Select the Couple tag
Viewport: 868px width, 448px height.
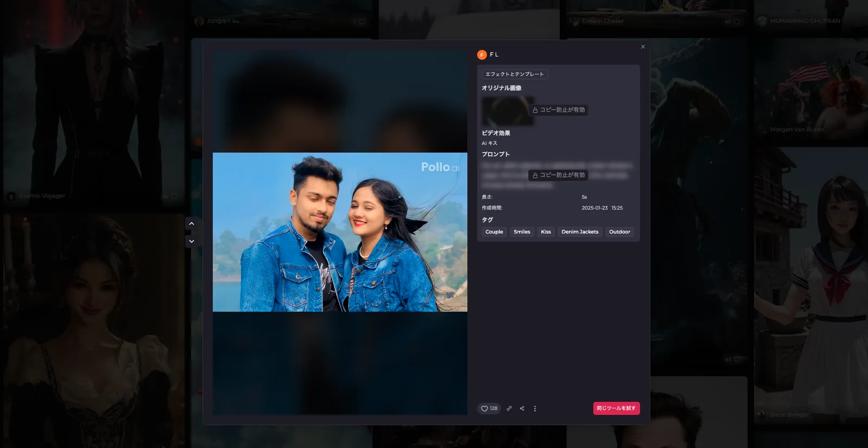coord(494,232)
